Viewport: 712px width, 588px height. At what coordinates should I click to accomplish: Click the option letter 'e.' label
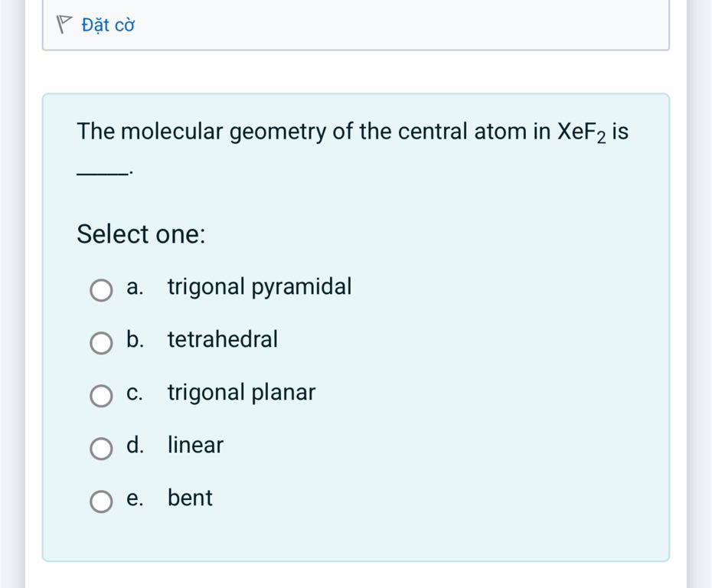pyautogui.click(x=136, y=498)
